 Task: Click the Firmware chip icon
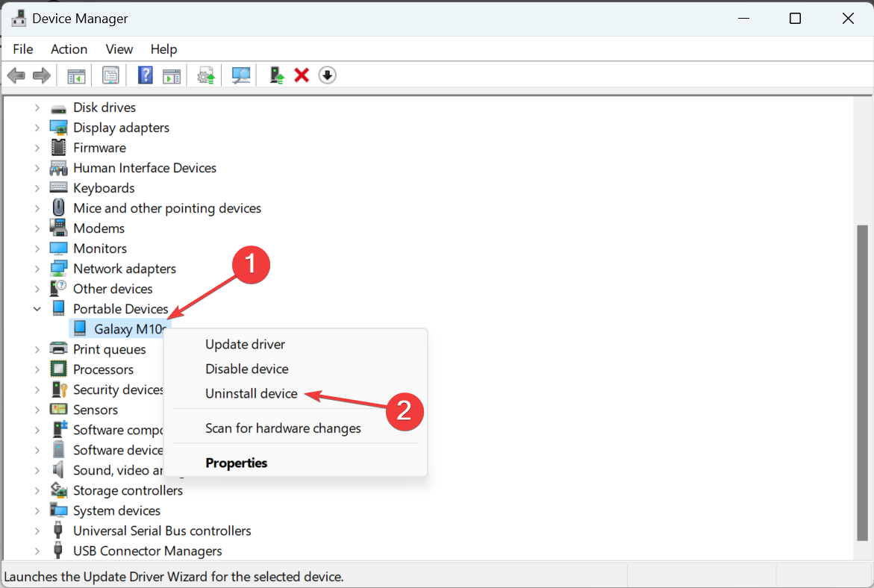[58, 148]
